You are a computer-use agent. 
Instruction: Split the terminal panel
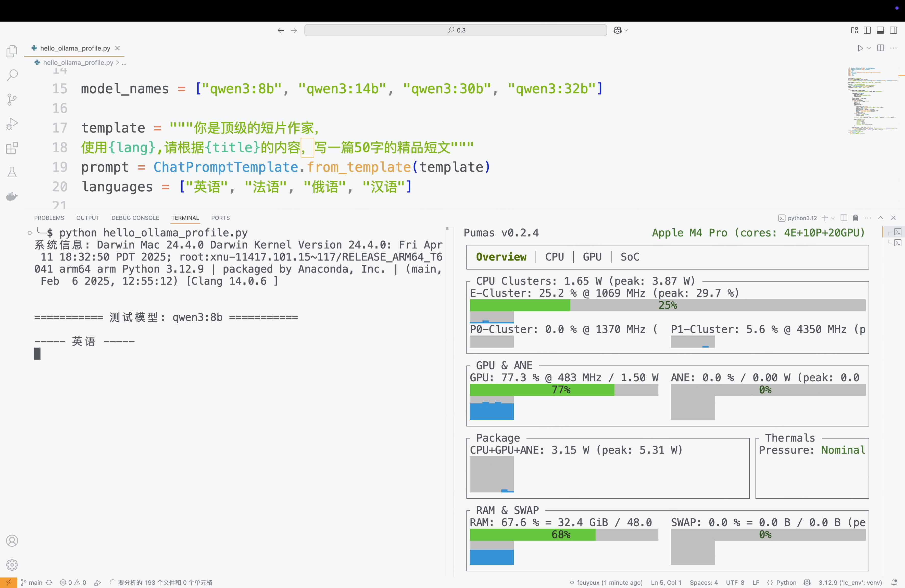tap(843, 218)
